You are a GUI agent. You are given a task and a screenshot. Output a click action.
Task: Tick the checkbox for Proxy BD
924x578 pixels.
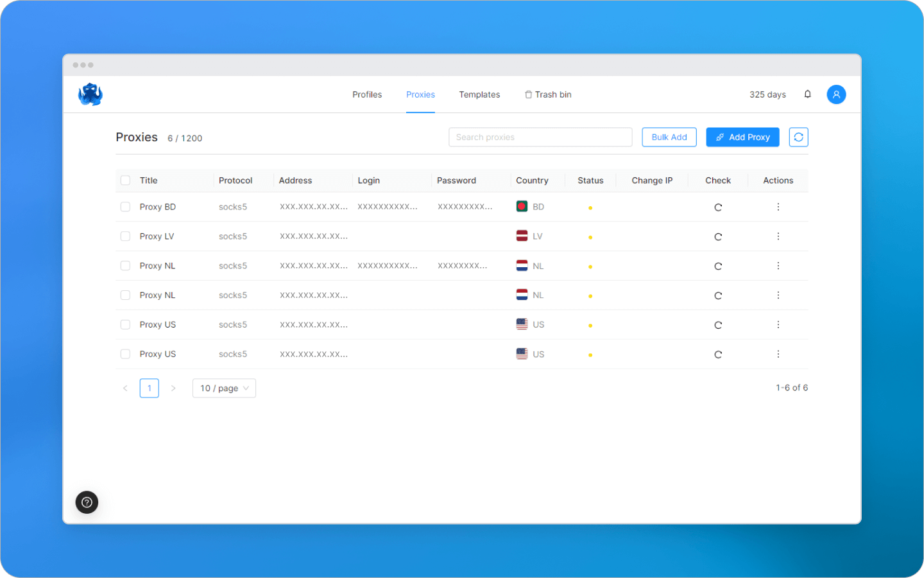click(x=125, y=207)
